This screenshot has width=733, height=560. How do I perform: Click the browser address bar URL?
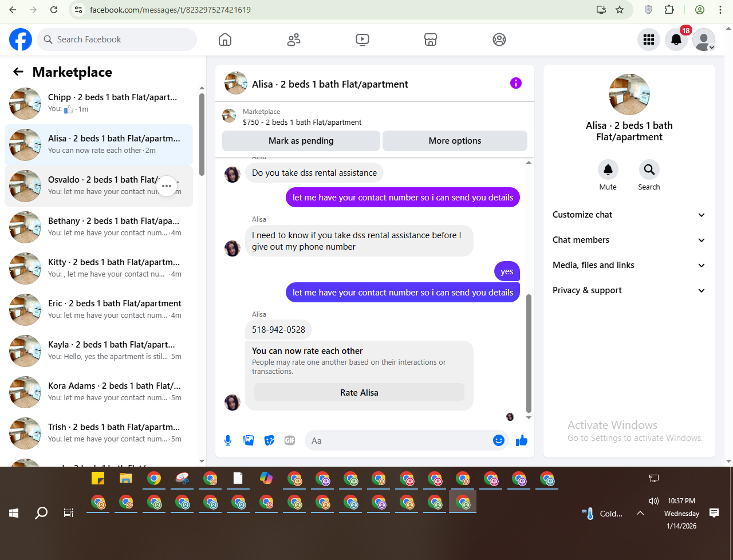pos(170,10)
